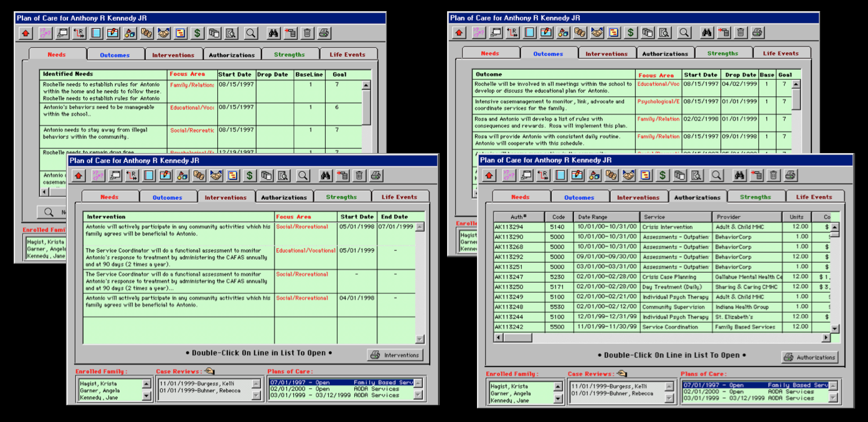868x422 pixels.
Task: Click the trash can icon in Interventions window toolbar
Action: pos(359,176)
